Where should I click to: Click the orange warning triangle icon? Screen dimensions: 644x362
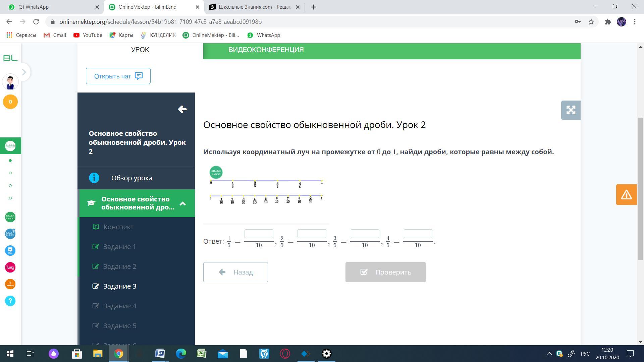pyautogui.click(x=626, y=195)
